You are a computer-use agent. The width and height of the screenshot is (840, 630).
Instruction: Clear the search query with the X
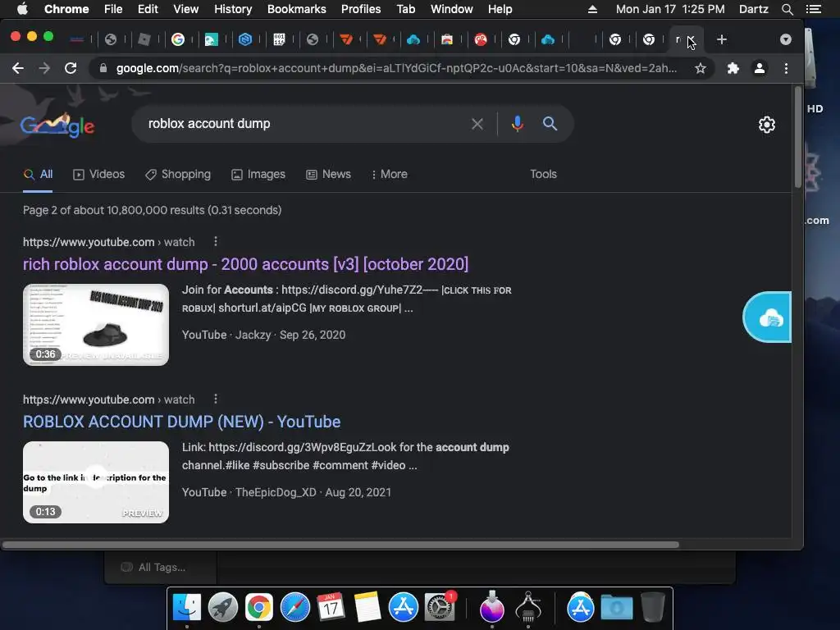pos(477,124)
